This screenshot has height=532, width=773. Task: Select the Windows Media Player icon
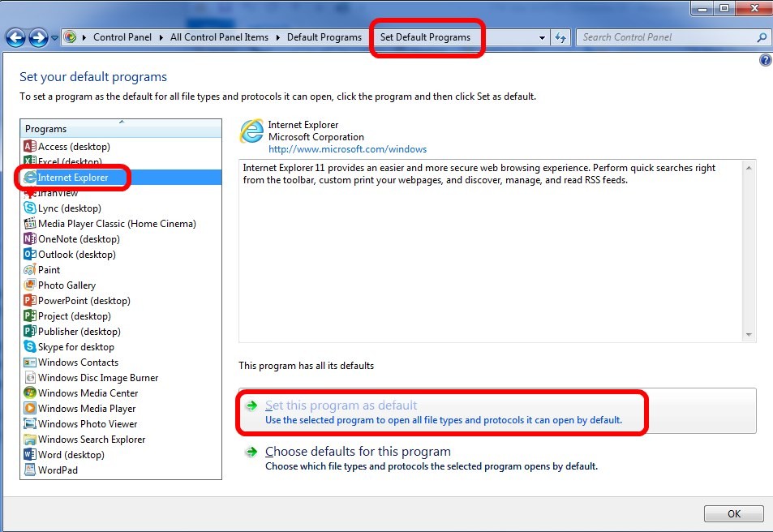tap(30, 409)
